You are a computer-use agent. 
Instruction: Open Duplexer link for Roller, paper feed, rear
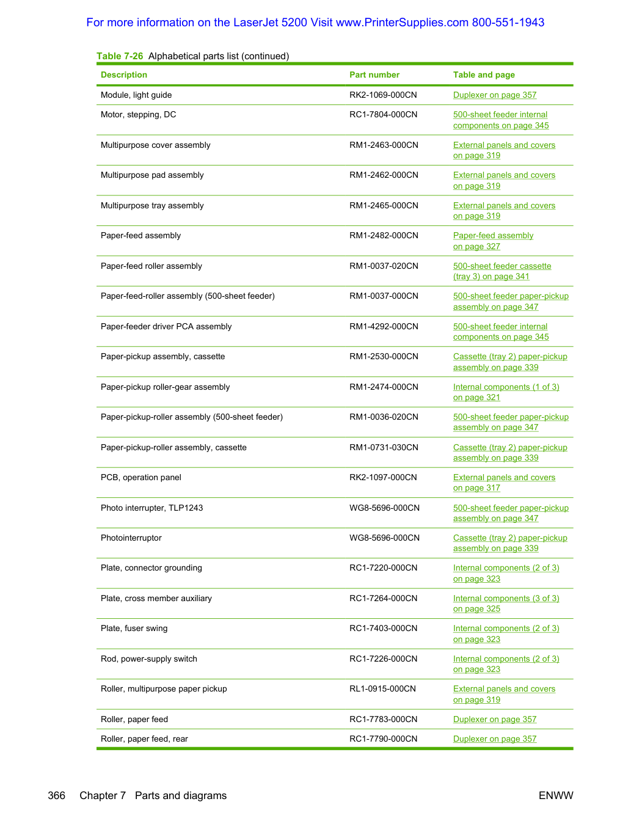pos(495,739)
